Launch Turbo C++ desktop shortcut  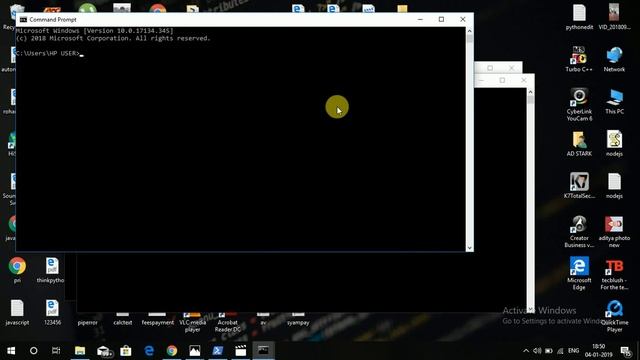click(579, 59)
